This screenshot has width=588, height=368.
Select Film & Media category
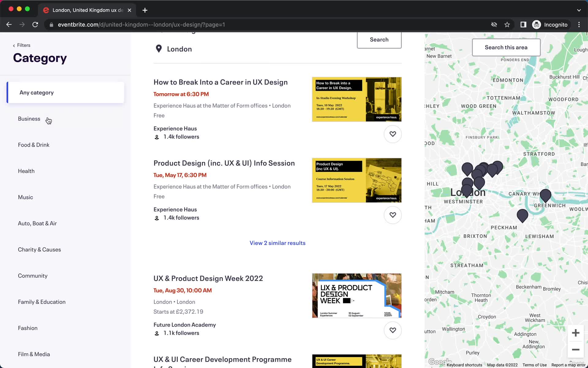[34, 354]
